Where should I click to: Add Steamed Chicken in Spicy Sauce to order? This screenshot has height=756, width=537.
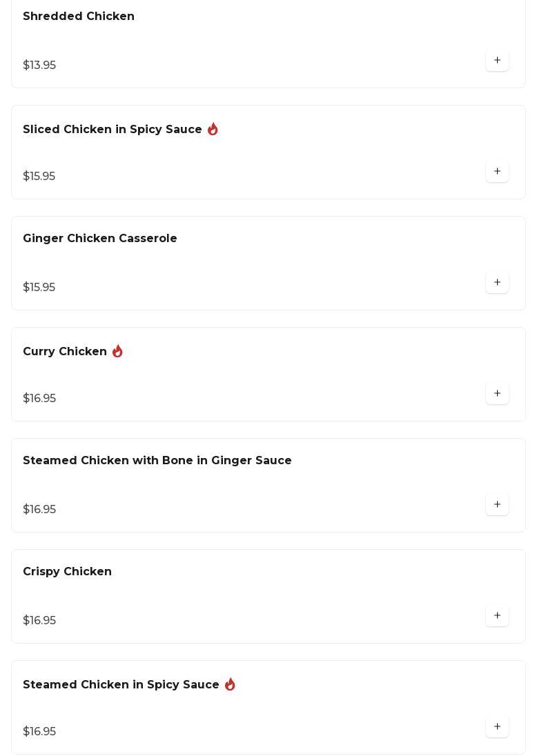(x=497, y=727)
